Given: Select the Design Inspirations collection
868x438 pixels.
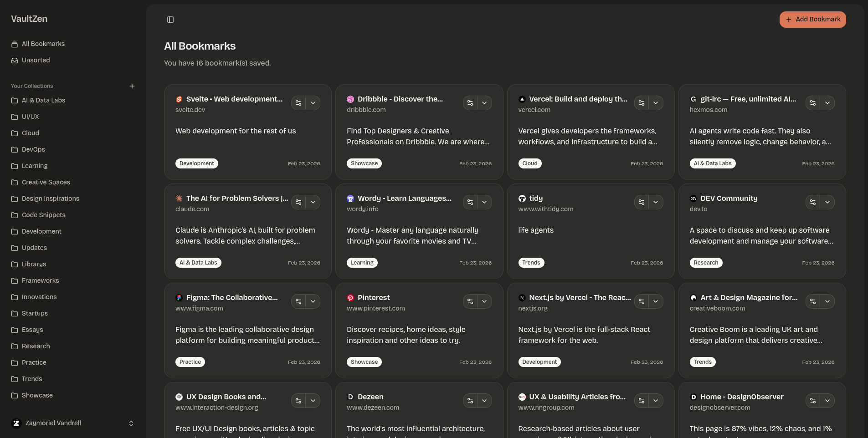Looking at the screenshot, I should coord(51,199).
